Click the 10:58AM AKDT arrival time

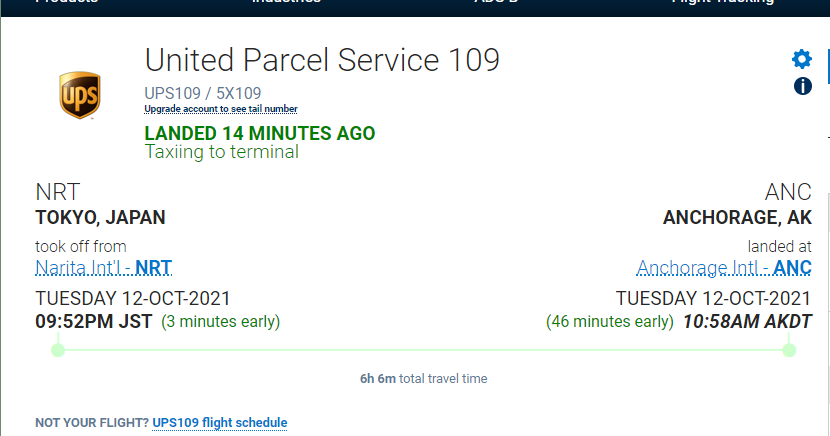pos(747,321)
